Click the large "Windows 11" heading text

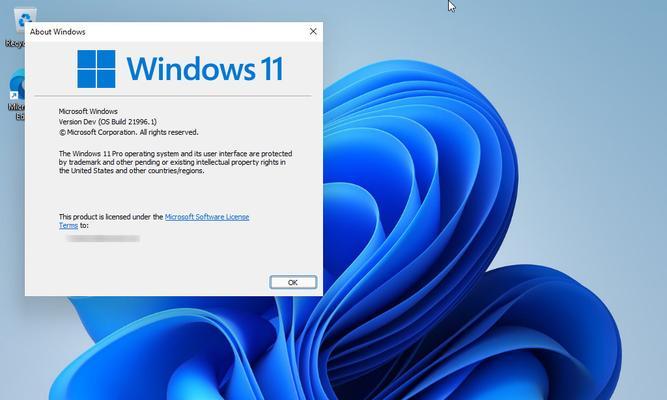[x=205, y=69]
